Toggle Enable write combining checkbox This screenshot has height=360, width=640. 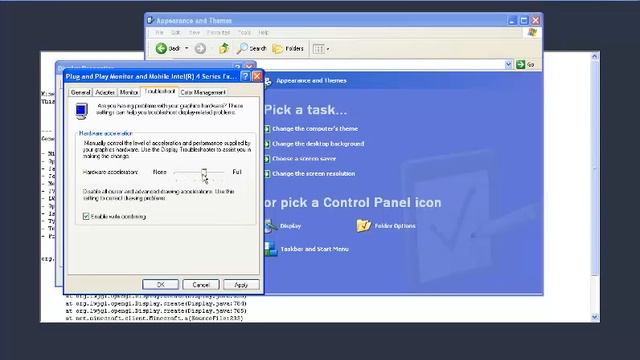click(86, 216)
